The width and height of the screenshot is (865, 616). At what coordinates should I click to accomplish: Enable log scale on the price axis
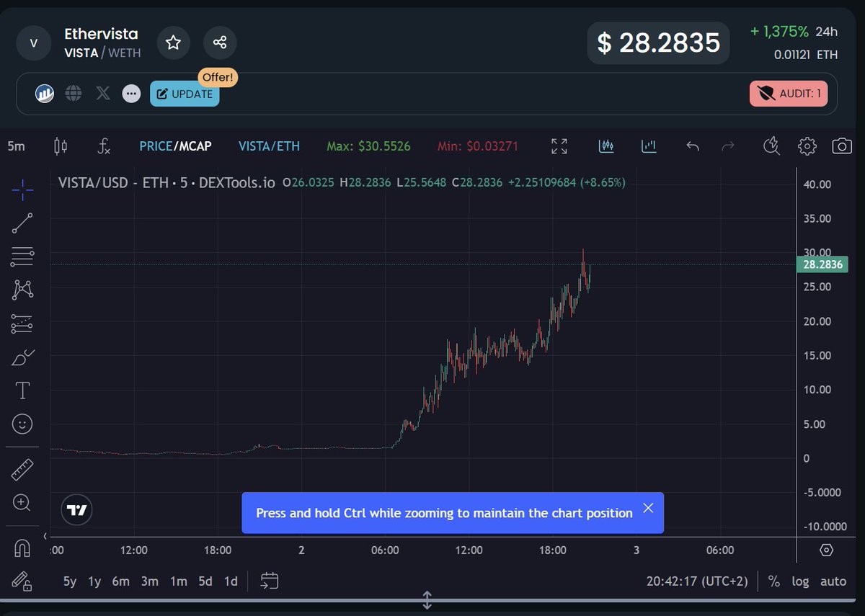800,581
